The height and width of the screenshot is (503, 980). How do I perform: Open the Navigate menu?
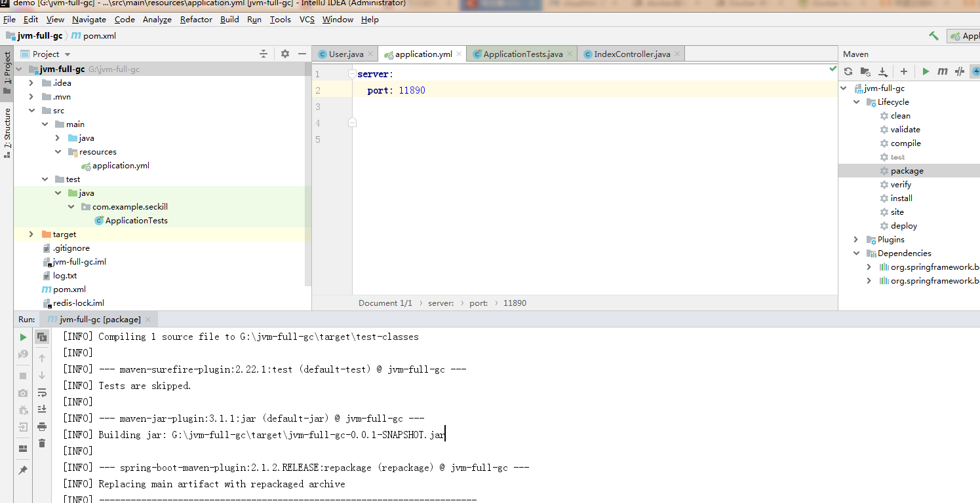click(x=89, y=20)
